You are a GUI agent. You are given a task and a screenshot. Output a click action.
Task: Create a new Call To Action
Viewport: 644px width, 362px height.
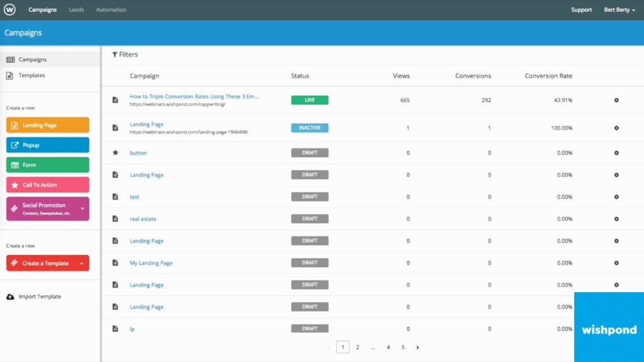[x=48, y=184]
